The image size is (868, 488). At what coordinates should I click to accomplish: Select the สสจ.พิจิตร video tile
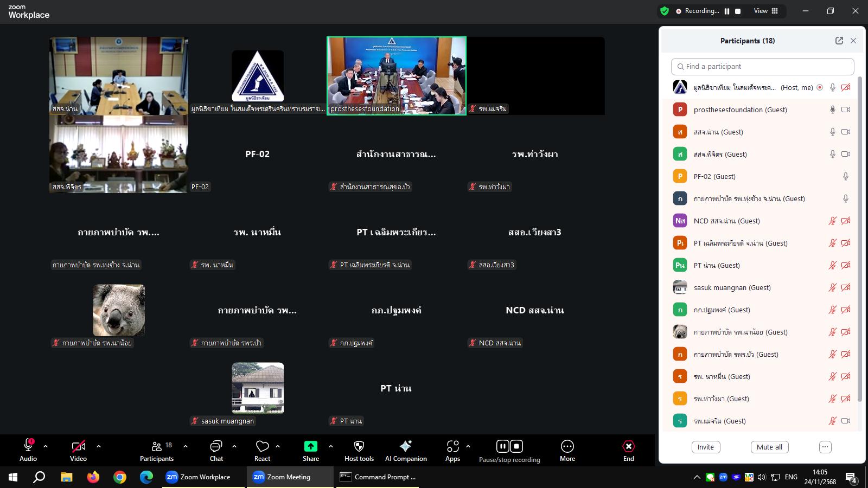119,154
